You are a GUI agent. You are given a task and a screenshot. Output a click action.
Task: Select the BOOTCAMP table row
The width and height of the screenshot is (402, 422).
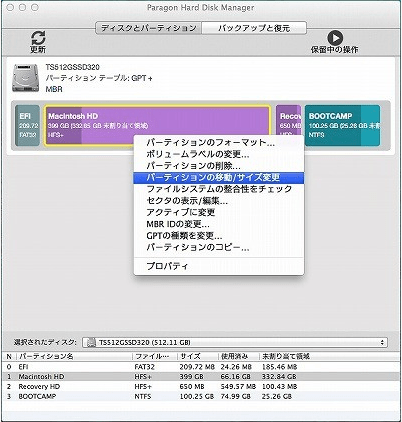201,396
